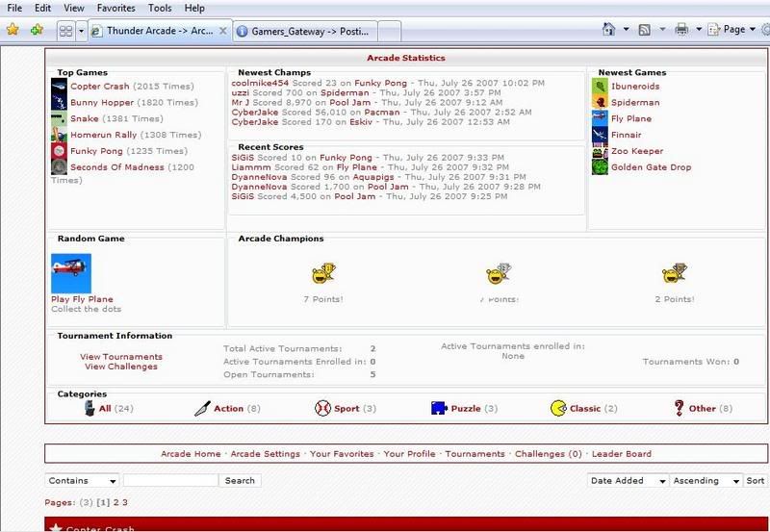Open the Quick Tabs grid icon
The width and height of the screenshot is (770, 532).
pyautogui.click(x=65, y=31)
